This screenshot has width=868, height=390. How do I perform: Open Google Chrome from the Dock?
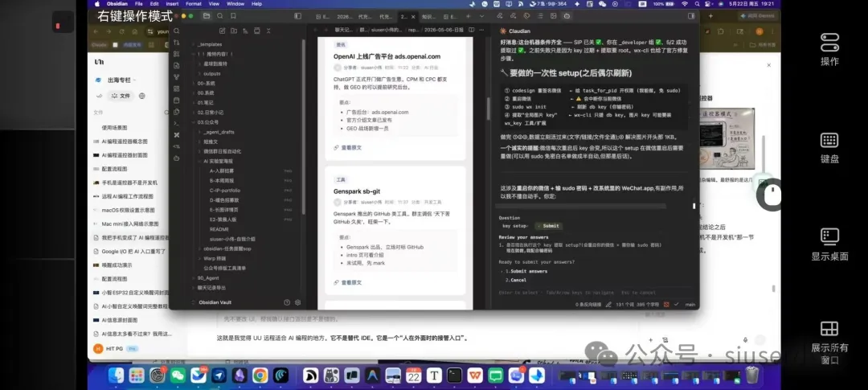click(260, 375)
